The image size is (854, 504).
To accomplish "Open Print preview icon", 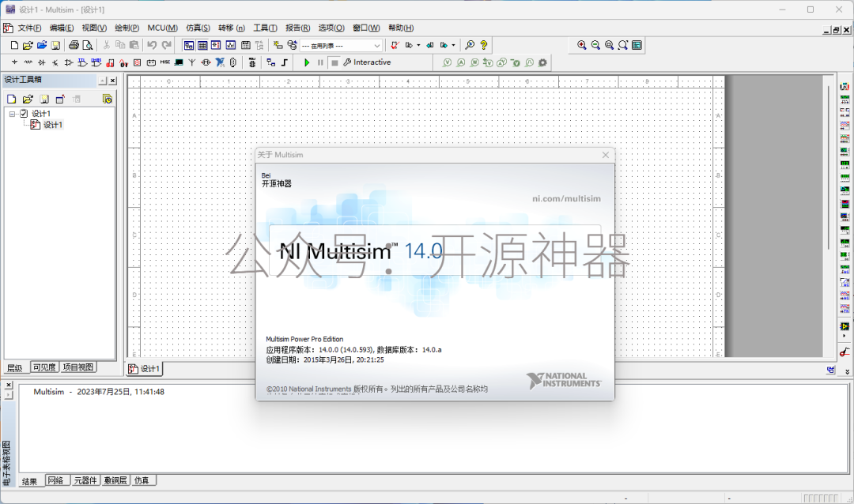I will [x=87, y=45].
